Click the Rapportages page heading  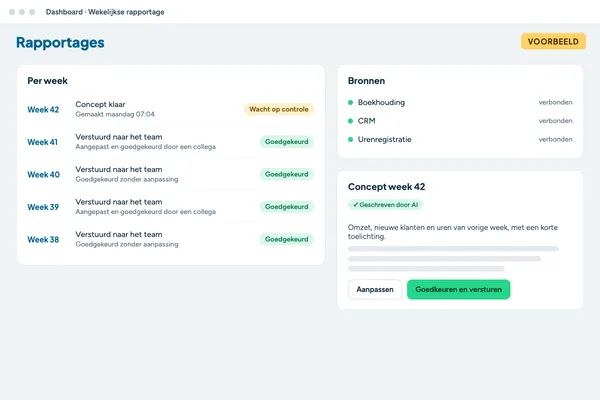click(x=60, y=42)
